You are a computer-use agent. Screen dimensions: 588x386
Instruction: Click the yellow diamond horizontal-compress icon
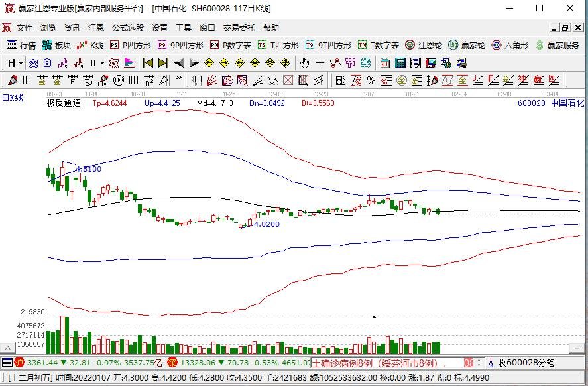(x=255, y=63)
